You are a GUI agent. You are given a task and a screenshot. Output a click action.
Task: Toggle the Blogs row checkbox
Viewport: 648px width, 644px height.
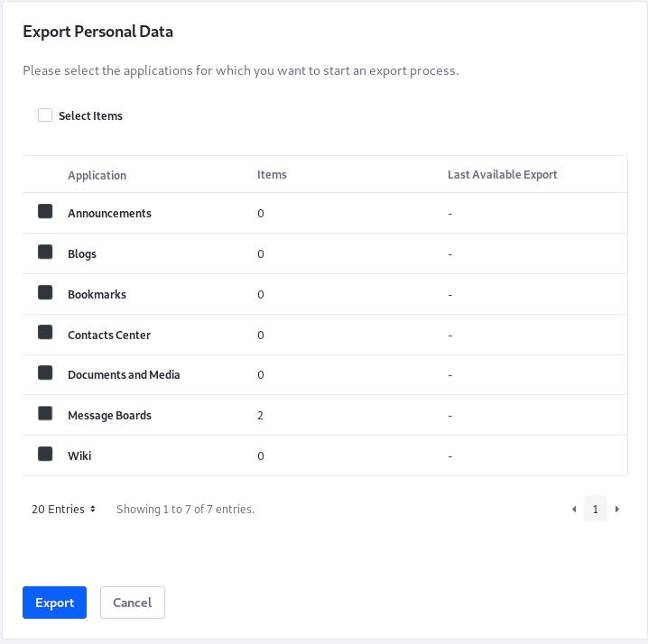click(x=45, y=252)
